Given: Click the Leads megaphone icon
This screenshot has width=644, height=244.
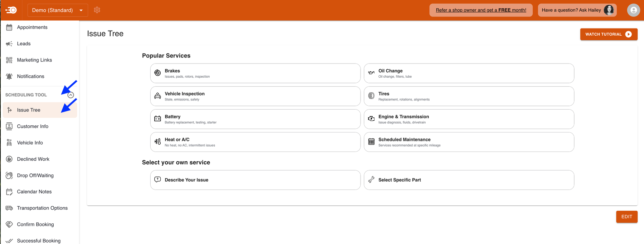Looking at the screenshot, I should (x=9, y=44).
